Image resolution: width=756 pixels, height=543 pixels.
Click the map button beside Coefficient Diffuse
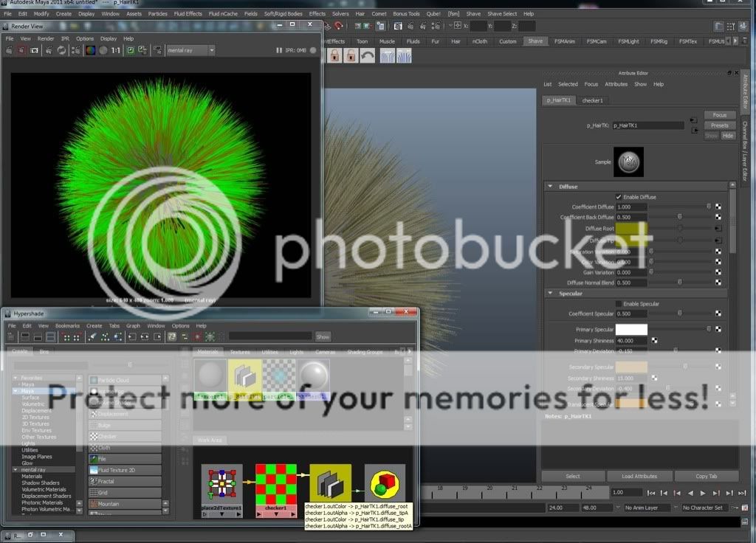click(x=718, y=207)
